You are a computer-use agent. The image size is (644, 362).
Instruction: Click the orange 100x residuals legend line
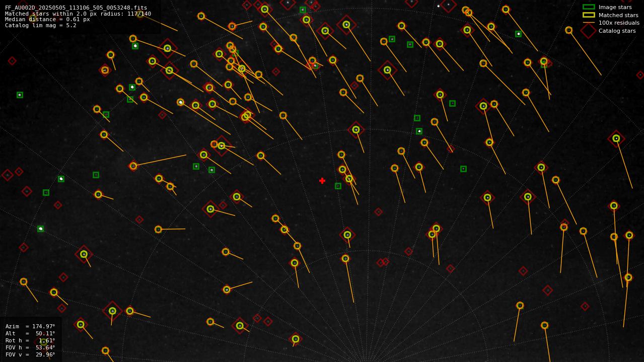[589, 23]
